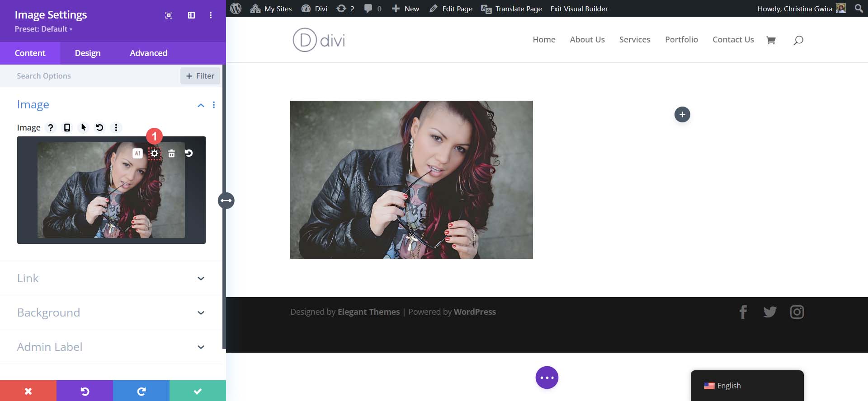This screenshot has width=868, height=401.
Task: Click the green save checkmark button
Action: pyautogui.click(x=198, y=391)
